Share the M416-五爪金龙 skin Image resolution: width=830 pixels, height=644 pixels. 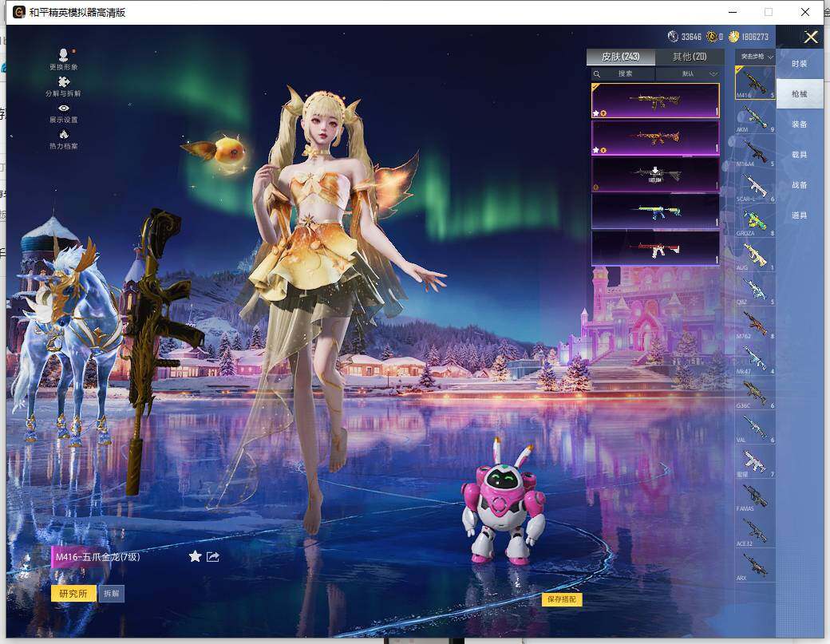click(213, 556)
